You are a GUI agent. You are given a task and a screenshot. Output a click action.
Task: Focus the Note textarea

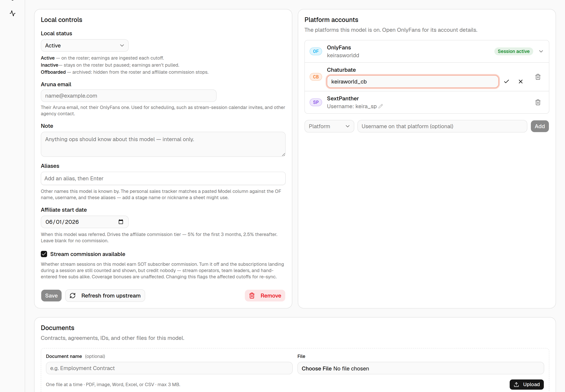163,144
